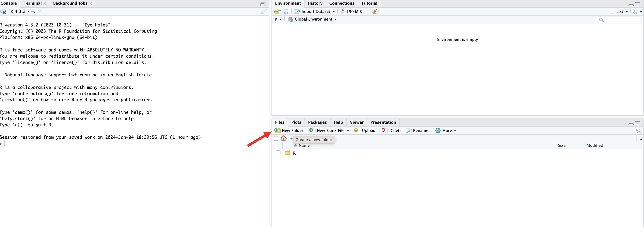Clear objects from workspace with broom icon
644x234 pixels.
(x=374, y=11)
